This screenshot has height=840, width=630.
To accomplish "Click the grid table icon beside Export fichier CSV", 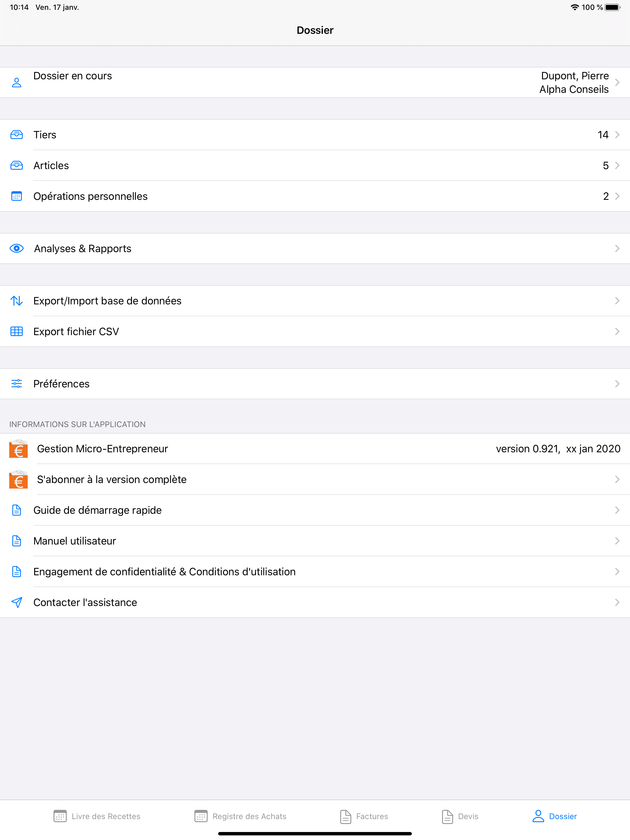I will [x=17, y=331].
